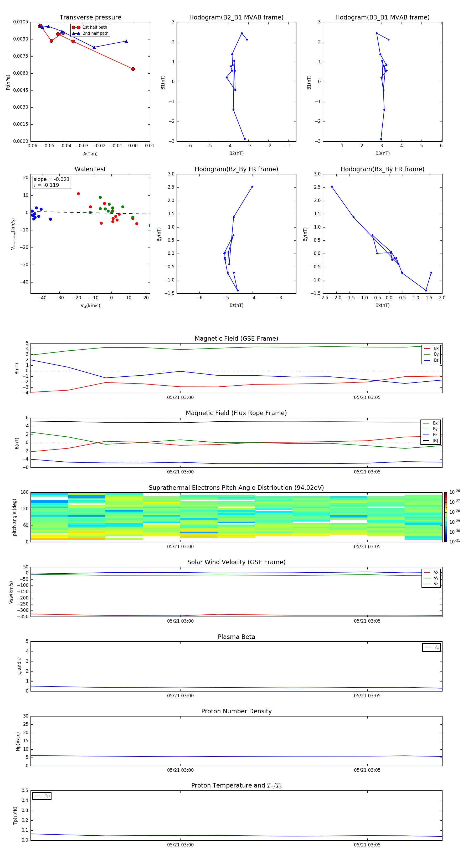Click the "B2(nT)" x-axis label
The width and height of the screenshot is (473, 868).
tap(236, 153)
